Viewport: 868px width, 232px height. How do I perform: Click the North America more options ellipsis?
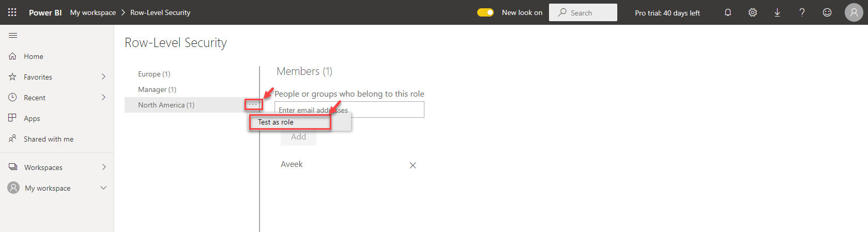[253, 105]
